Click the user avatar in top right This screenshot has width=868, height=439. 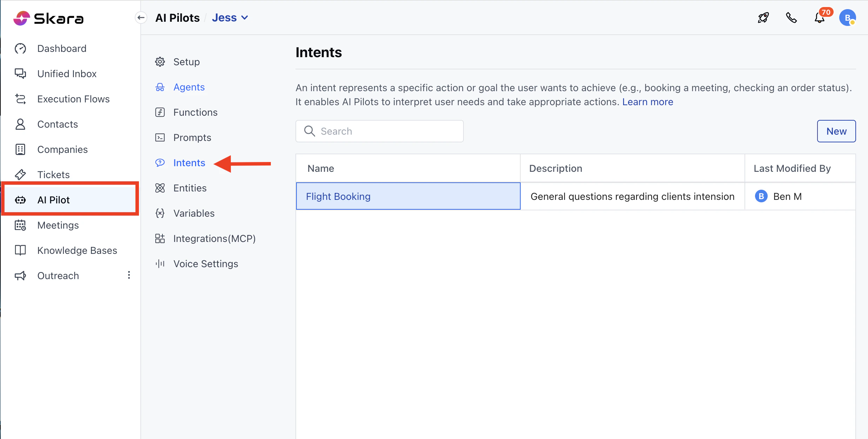coord(847,18)
